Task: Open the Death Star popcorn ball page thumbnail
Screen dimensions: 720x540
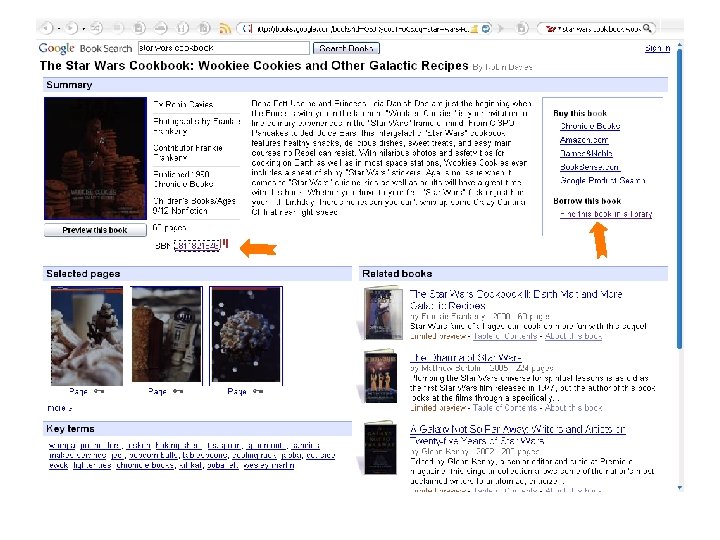Action: point(246,334)
